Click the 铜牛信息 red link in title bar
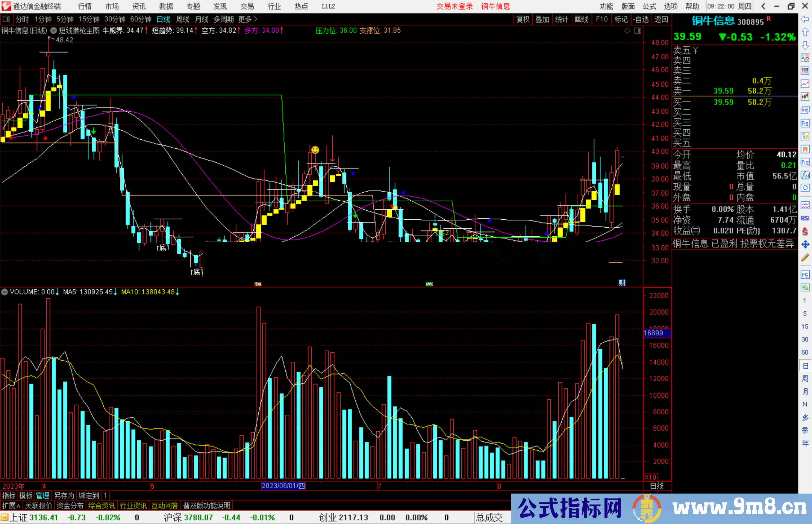 pyautogui.click(x=495, y=6)
